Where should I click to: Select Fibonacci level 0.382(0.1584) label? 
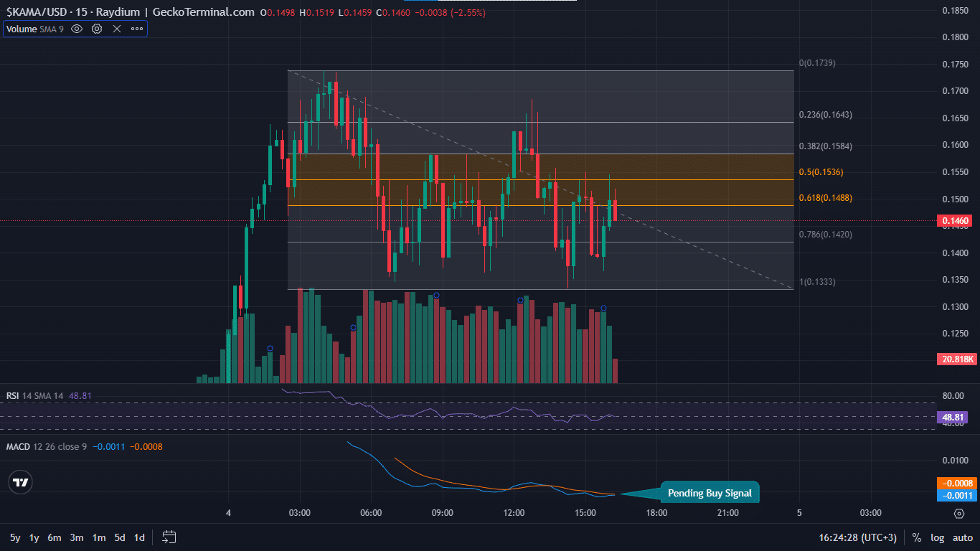(826, 146)
